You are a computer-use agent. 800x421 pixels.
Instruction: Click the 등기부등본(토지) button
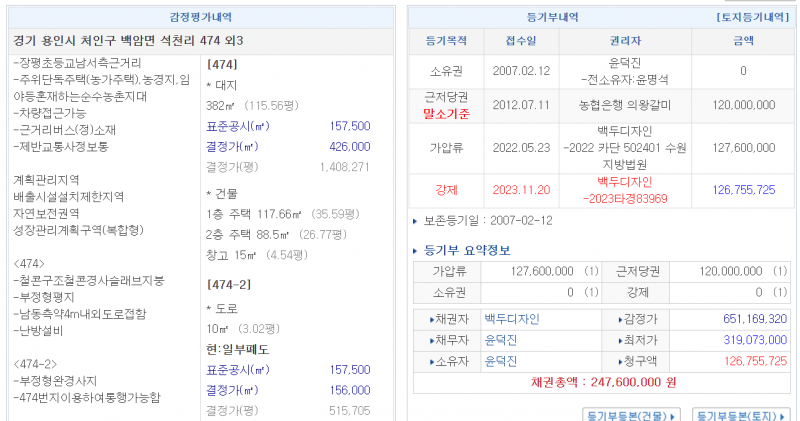click(741, 414)
